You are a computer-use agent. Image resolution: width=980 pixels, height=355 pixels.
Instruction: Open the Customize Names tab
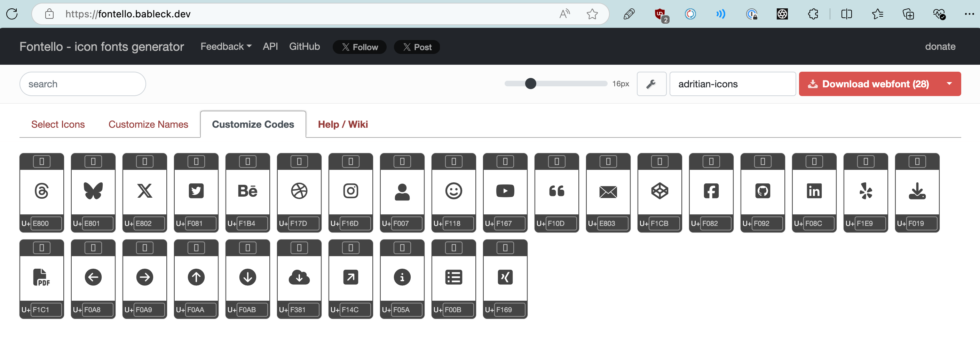pos(148,124)
